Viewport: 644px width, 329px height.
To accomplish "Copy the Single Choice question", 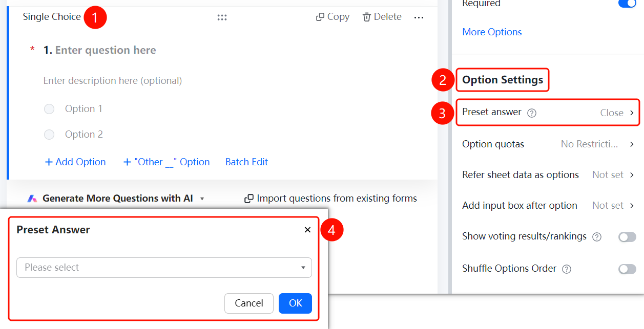I will [333, 17].
